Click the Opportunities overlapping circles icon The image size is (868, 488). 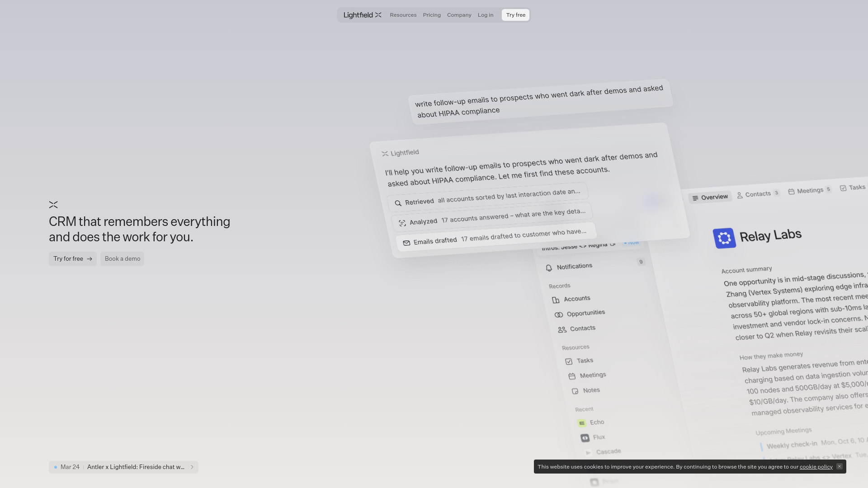559,315
